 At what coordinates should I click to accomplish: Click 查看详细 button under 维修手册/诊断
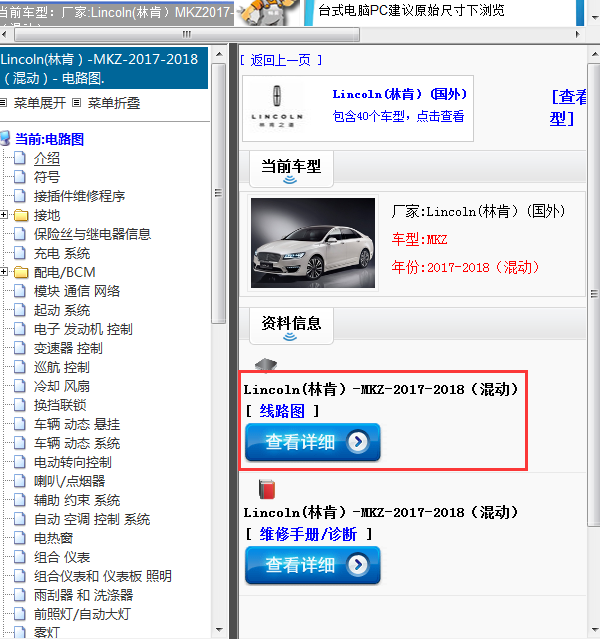(313, 565)
